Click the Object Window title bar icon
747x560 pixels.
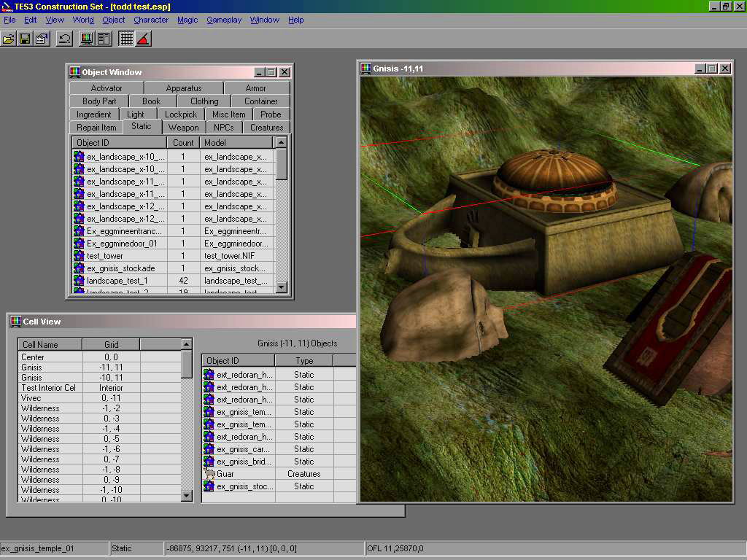click(x=75, y=72)
